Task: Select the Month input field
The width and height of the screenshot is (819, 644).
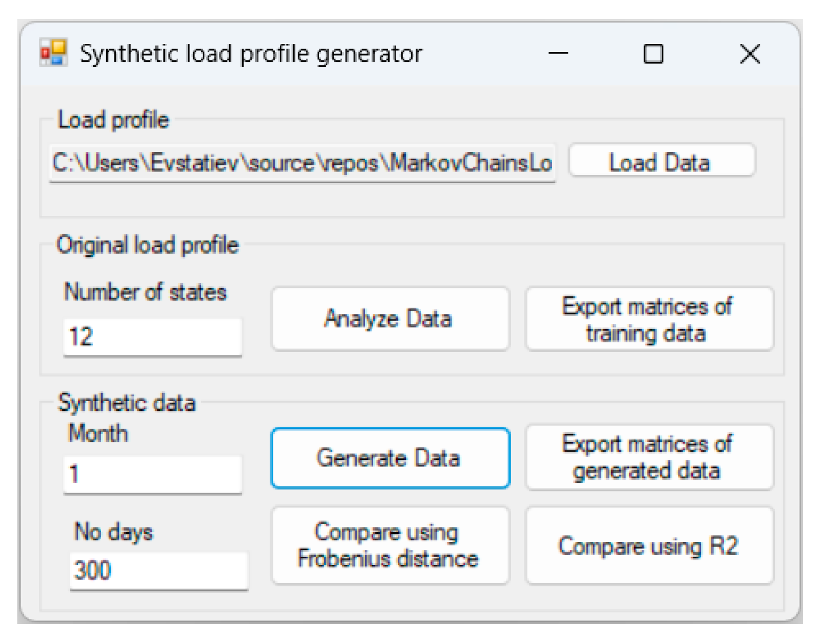Action: (x=152, y=474)
